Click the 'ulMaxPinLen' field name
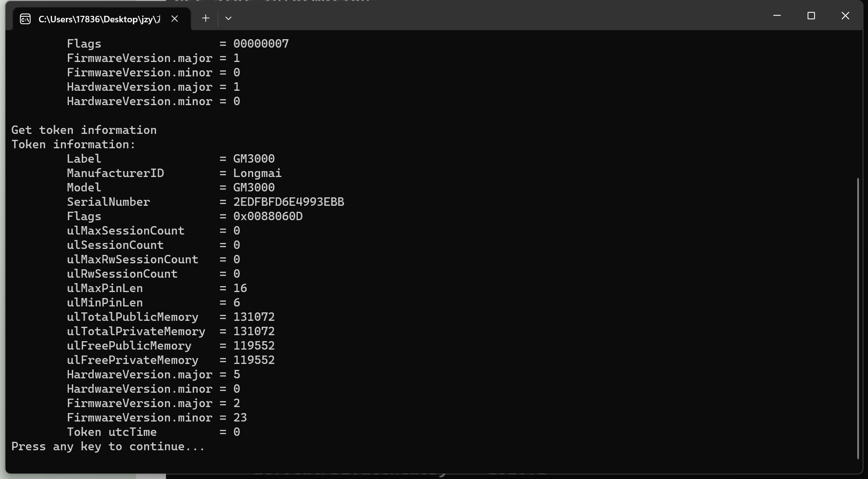The width and height of the screenshot is (868, 479). point(105,288)
